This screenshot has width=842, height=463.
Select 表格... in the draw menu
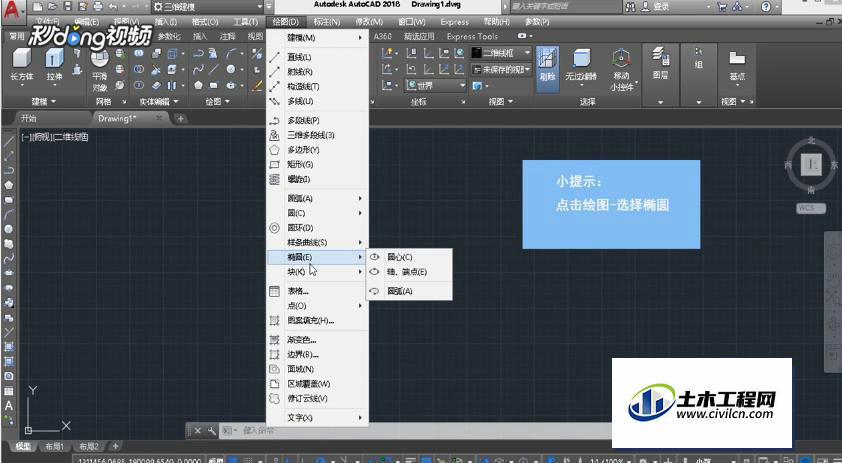(x=317, y=291)
